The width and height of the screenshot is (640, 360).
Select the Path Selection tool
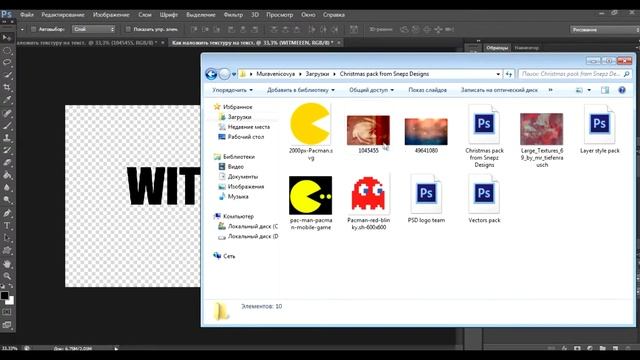pyautogui.click(x=7, y=238)
